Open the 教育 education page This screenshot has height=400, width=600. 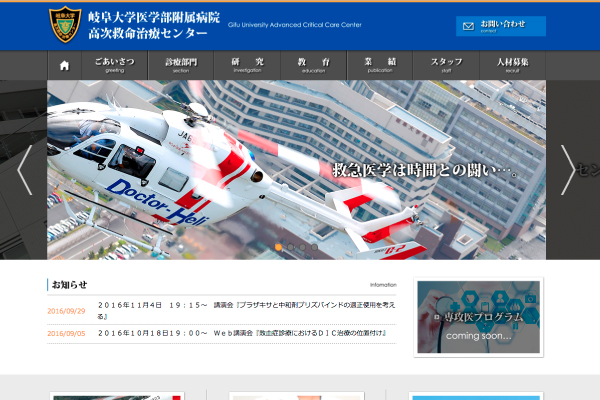(x=313, y=66)
